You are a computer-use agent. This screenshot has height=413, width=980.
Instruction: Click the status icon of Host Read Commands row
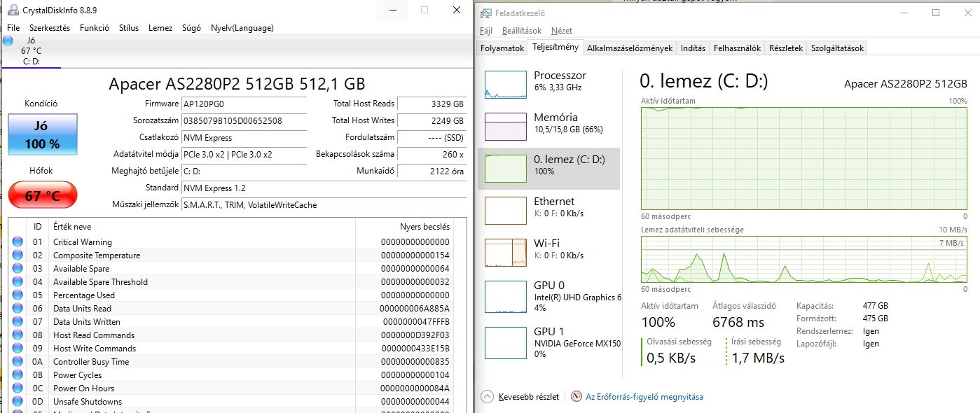click(x=18, y=335)
